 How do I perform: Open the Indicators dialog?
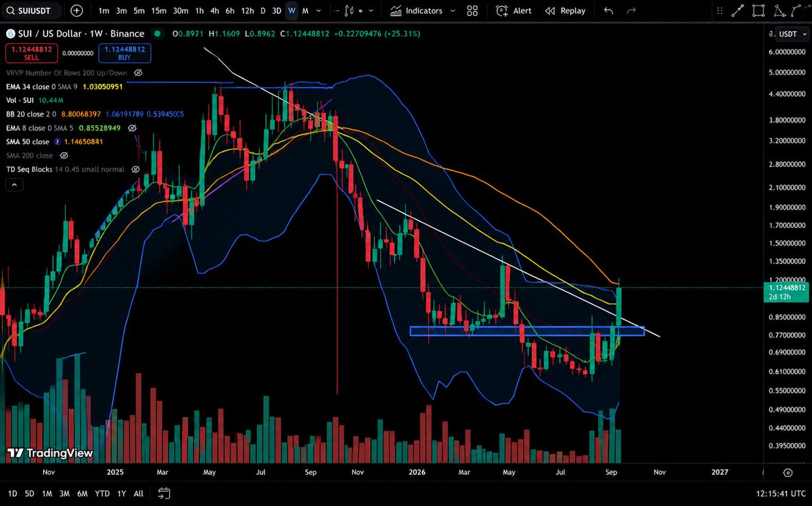point(416,11)
